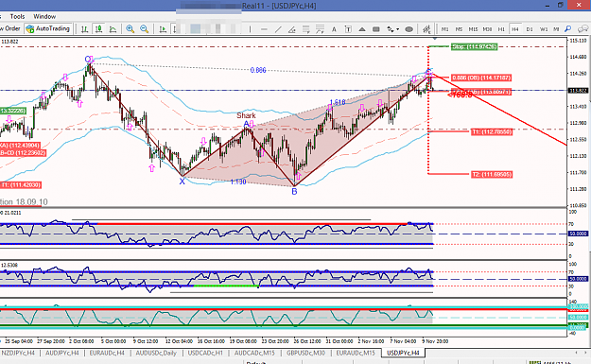Click the left T1: (111.42030) label
Screen dimensions: 591x364
click(21, 185)
